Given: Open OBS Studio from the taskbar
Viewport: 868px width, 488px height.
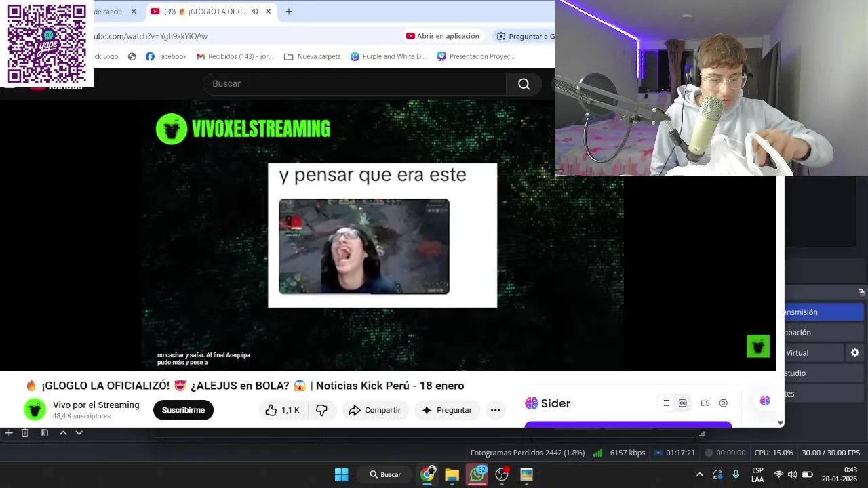Looking at the screenshot, I should [x=502, y=474].
